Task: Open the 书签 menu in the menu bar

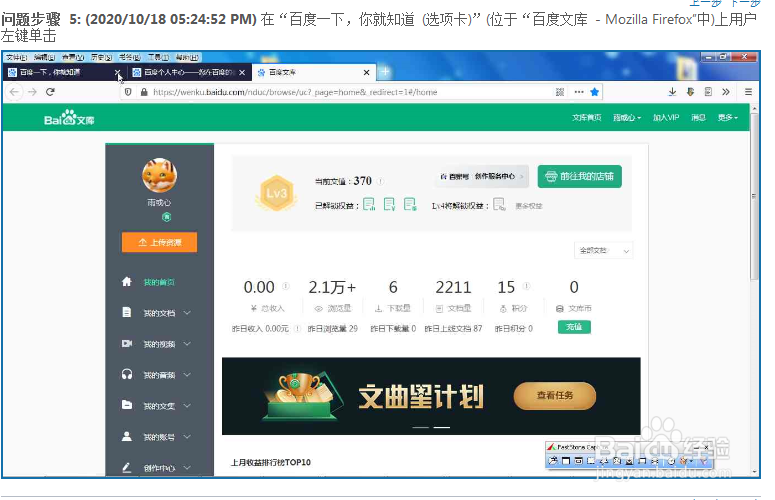Action: 129,58
